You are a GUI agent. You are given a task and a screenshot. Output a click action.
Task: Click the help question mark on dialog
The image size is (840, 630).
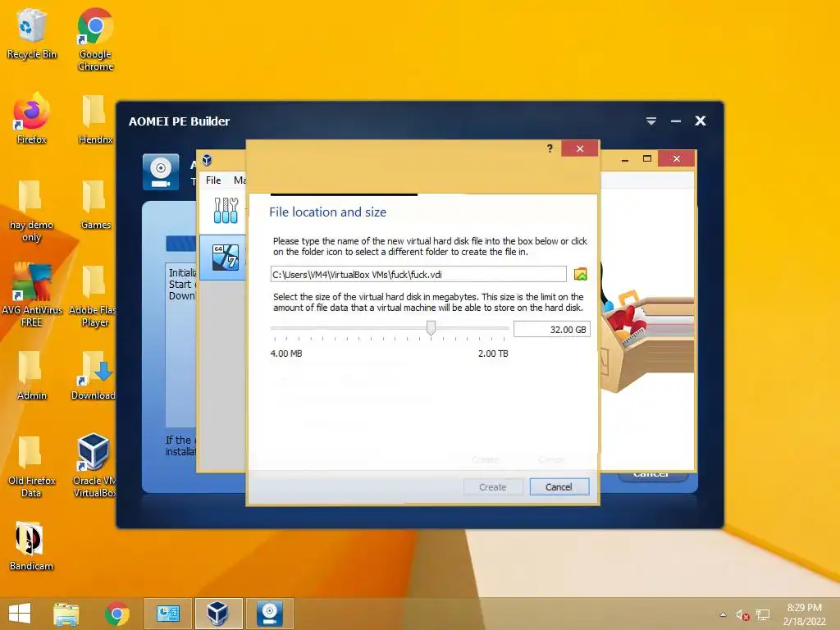click(x=550, y=148)
